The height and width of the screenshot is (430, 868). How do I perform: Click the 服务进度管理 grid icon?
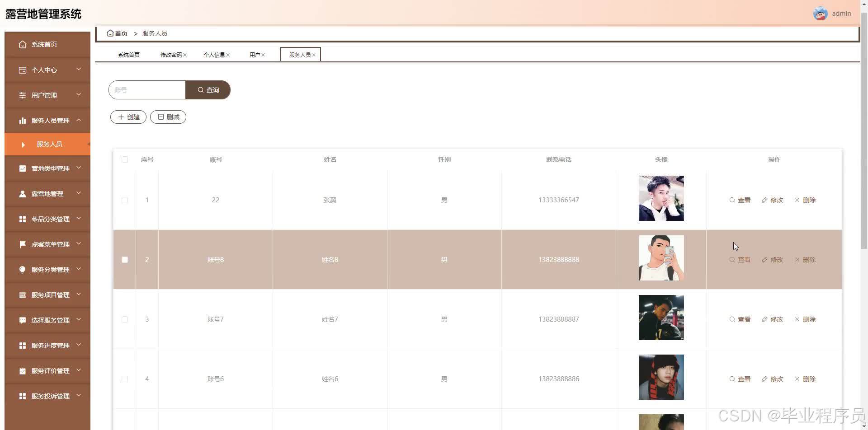tap(23, 346)
